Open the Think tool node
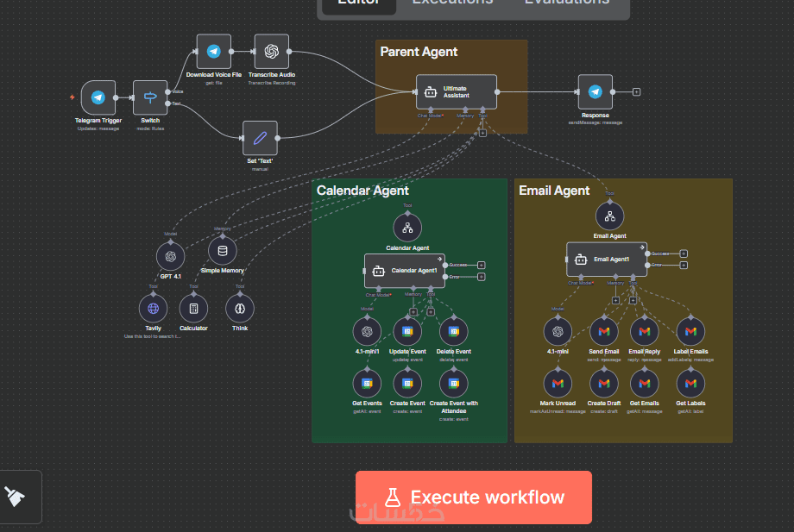794x532 pixels. (x=240, y=309)
